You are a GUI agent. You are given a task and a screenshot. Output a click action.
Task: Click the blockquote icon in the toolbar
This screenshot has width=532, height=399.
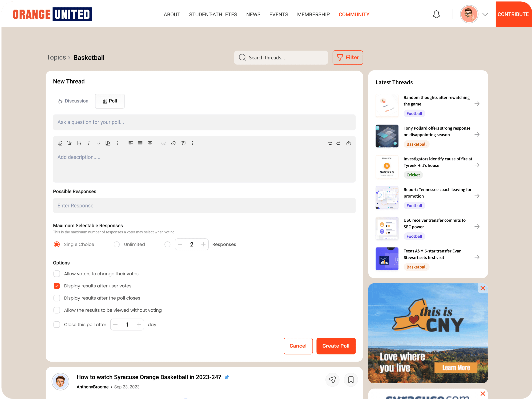pyautogui.click(x=183, y=143)
